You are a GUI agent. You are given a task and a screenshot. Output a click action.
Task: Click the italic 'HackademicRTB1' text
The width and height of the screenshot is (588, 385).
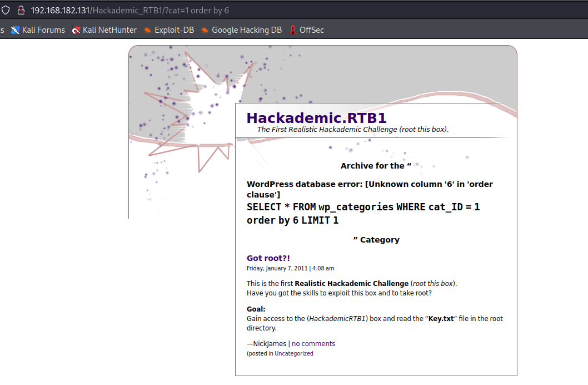point(337,319)
